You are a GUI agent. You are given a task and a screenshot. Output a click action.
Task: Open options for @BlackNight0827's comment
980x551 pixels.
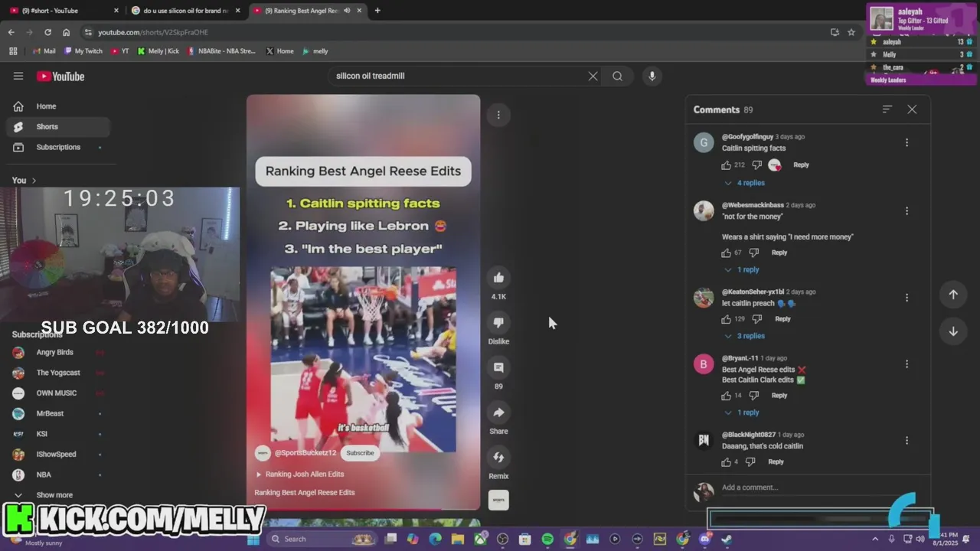click(x=906, y=441)
